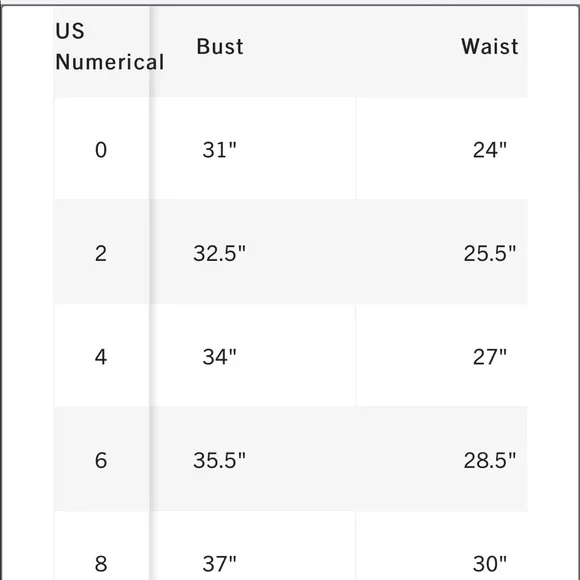Image resolution: width=580 pixels, height=580 pixels.
Task: Click the 31" bust measurement cell
Action: pos(219,150)
